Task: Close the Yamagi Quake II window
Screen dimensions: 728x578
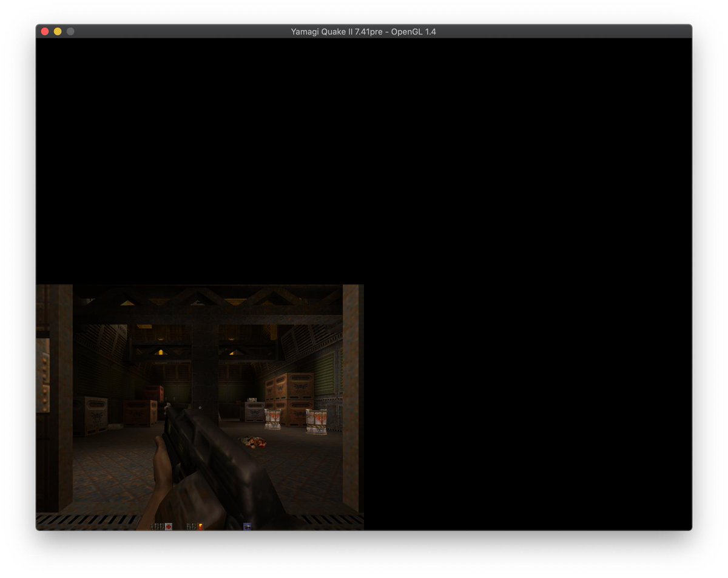Action: pos(45,31)
